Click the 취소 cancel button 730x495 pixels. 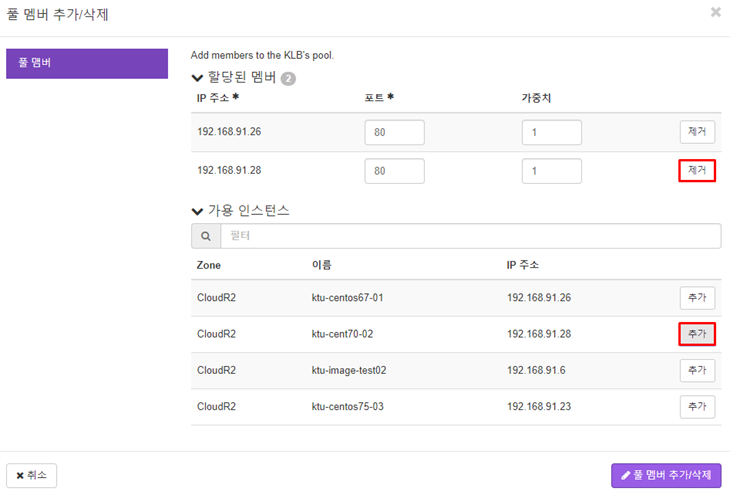point(32,475)
